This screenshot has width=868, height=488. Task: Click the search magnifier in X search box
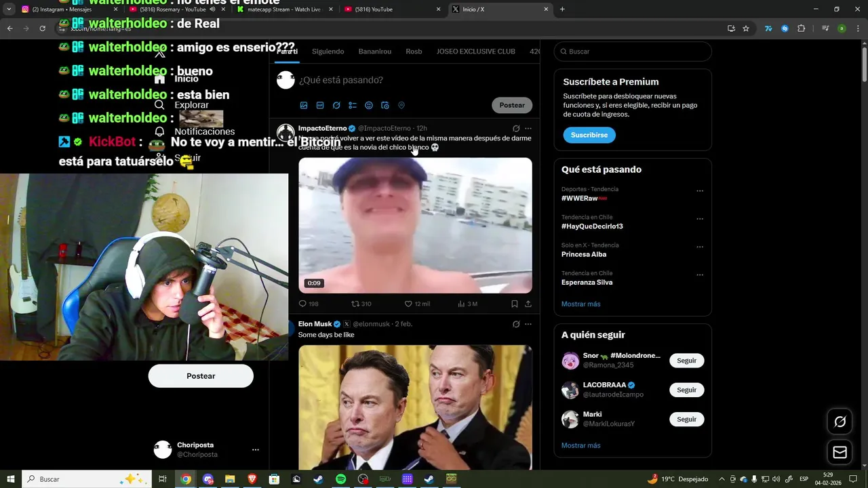coord(563,52)
